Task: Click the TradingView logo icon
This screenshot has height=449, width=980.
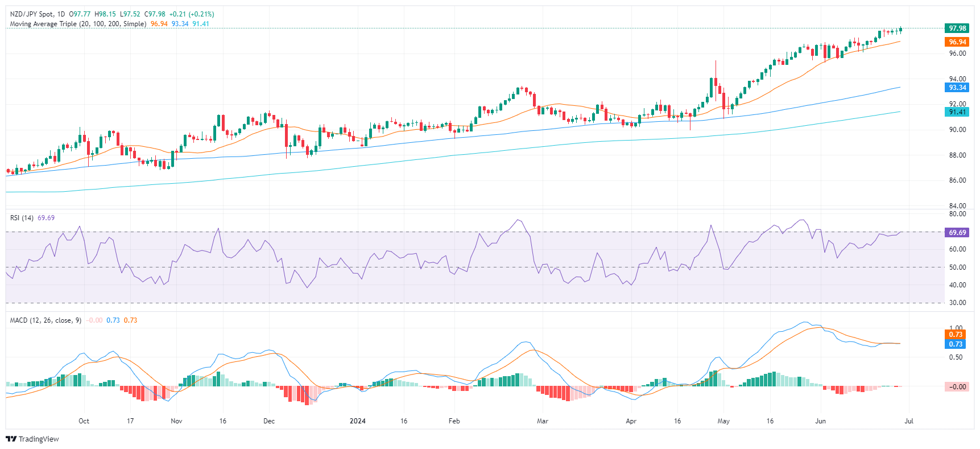Action: (x=11, y=439)
